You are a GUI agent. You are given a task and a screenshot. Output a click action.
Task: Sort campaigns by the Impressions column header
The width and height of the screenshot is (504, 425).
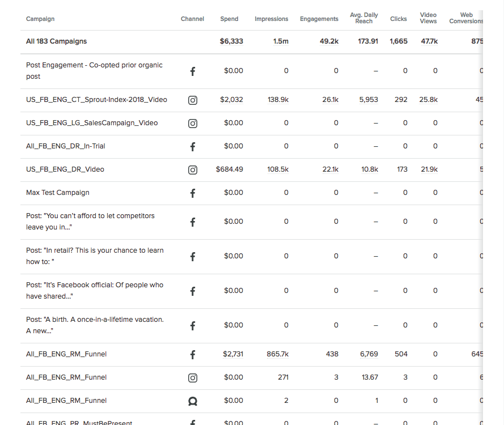click(x=271, y=19)
